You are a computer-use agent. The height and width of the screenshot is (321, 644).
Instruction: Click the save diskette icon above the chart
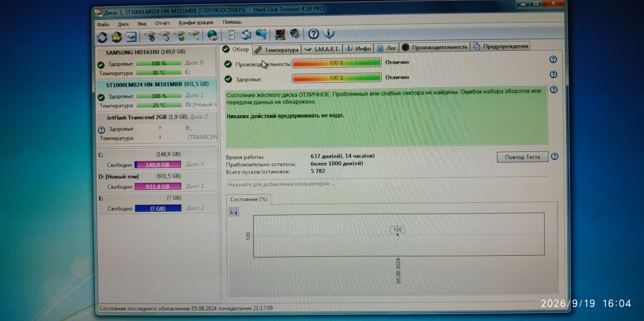tap(234, 212)
